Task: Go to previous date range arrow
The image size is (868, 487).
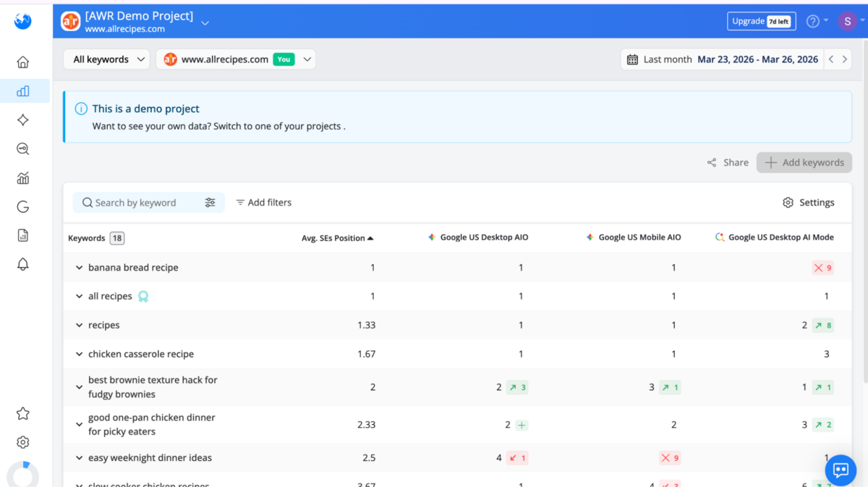Action: (x=831, y=59)
